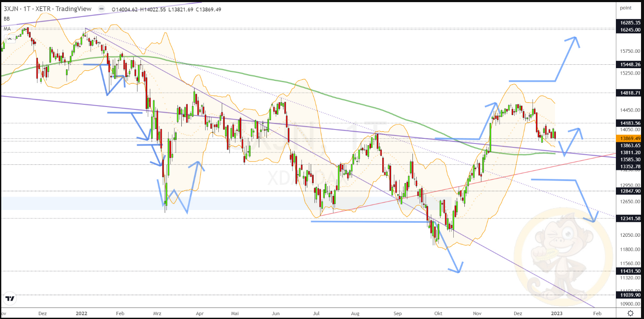Viewport: 644px width, 319px height.
Task: Click the Okt label on time axis
Action: 439,313
